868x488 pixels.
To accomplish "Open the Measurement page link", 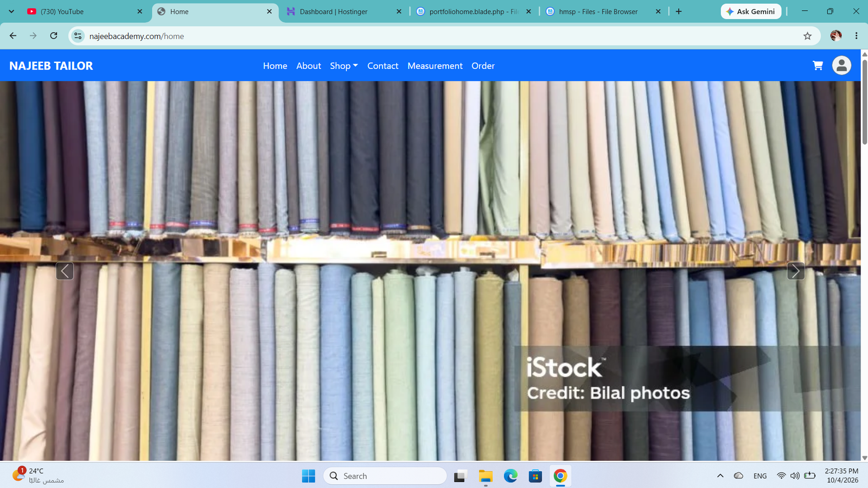I will [x=435, y=66].
